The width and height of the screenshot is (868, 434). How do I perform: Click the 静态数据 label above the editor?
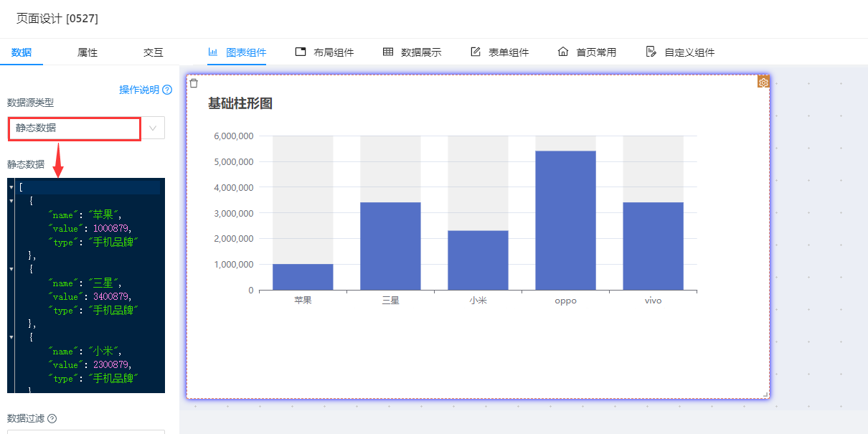click(26, 164)
